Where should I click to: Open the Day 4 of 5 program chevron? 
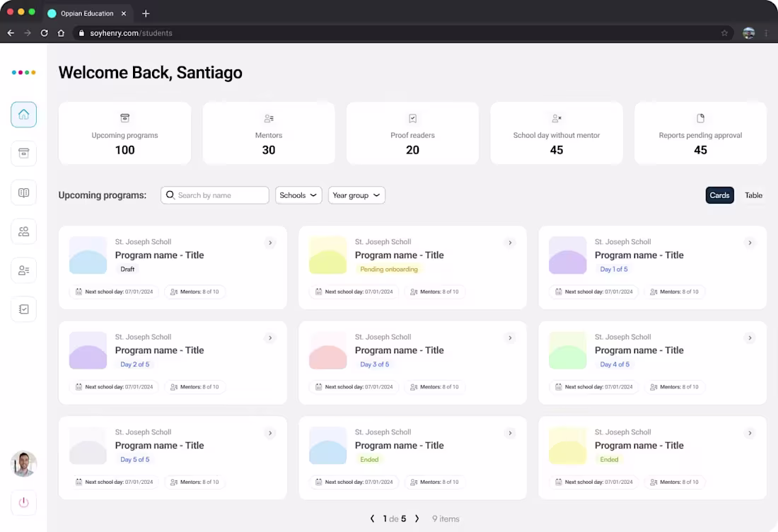(x=750, y=338)
